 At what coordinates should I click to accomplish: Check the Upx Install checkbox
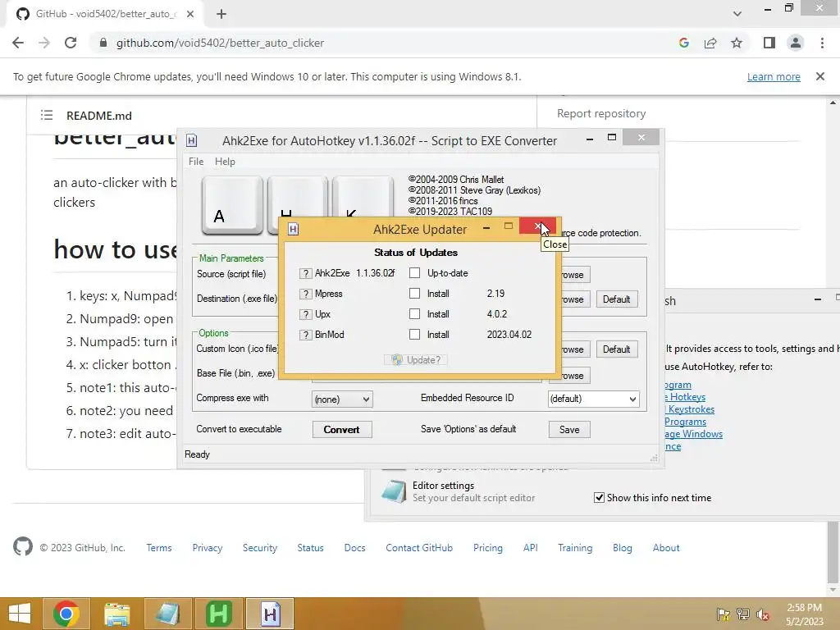[x=414, y=314]
